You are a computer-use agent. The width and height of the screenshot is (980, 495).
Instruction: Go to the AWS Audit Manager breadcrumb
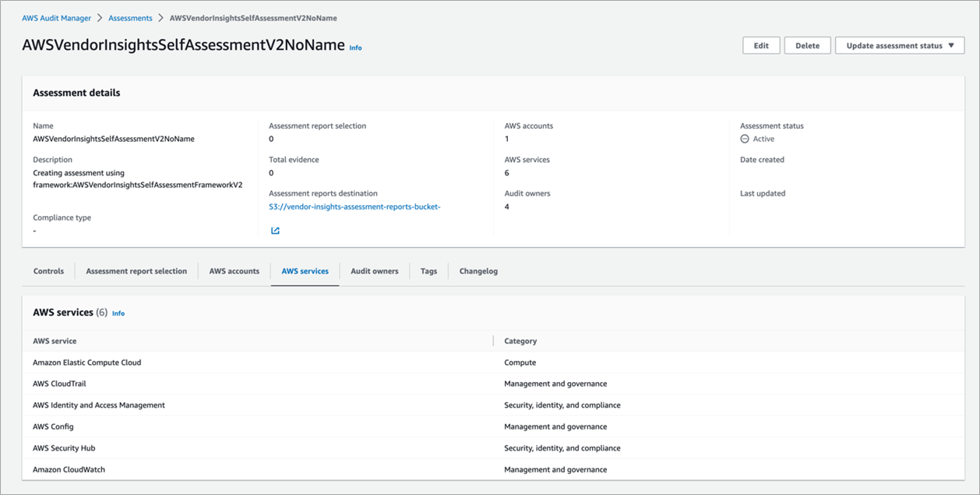coord(56,18)
